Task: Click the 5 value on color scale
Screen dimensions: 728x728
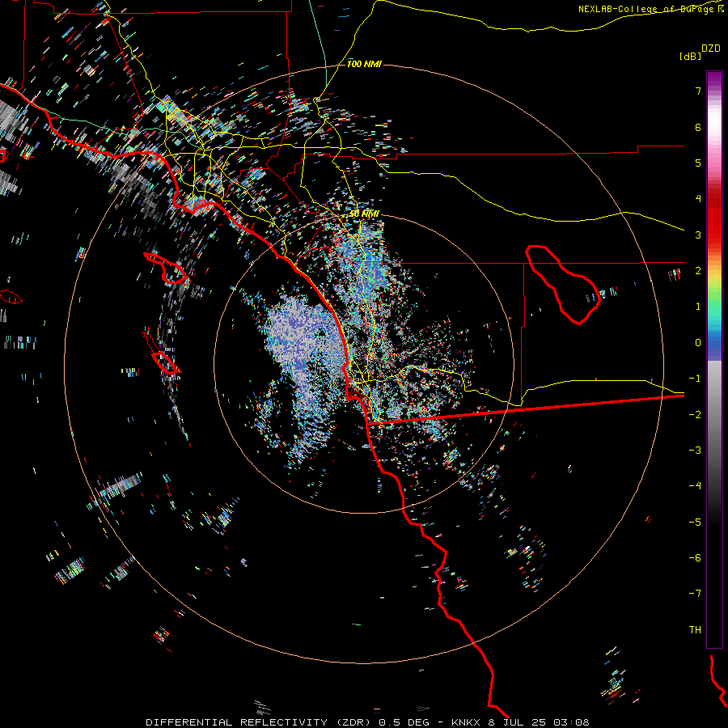Action: 698,163
